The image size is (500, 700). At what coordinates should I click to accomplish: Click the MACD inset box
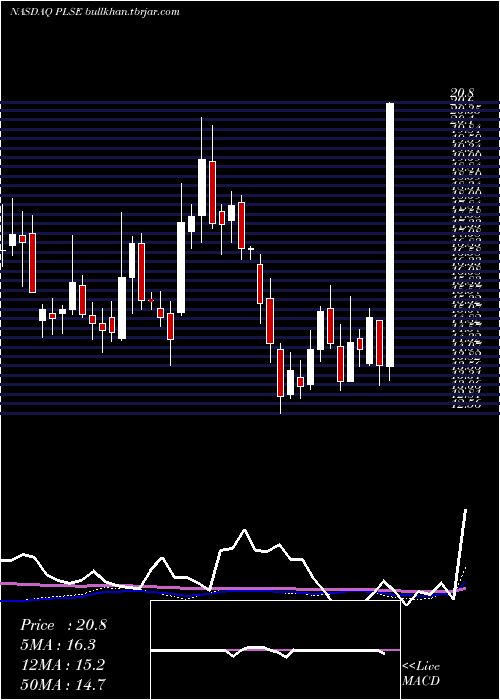pyautogui.click(x=275, y=650)
